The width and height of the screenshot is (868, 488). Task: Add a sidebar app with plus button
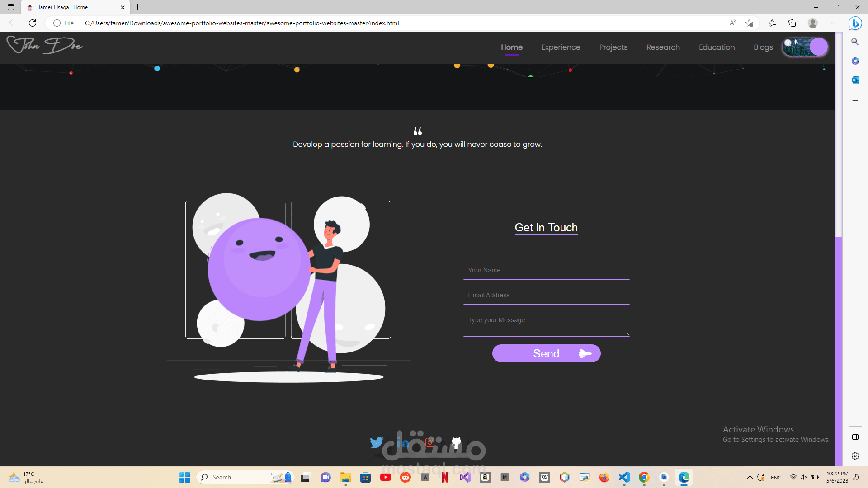(855, 101)
